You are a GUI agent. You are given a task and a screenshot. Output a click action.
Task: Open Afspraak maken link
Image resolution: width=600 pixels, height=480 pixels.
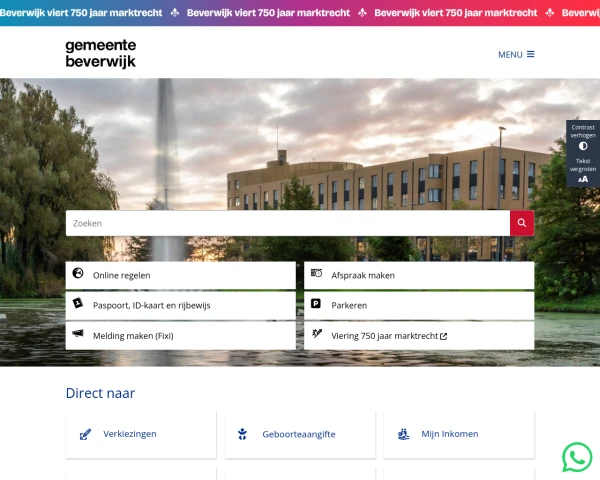[x=419, y=275]
